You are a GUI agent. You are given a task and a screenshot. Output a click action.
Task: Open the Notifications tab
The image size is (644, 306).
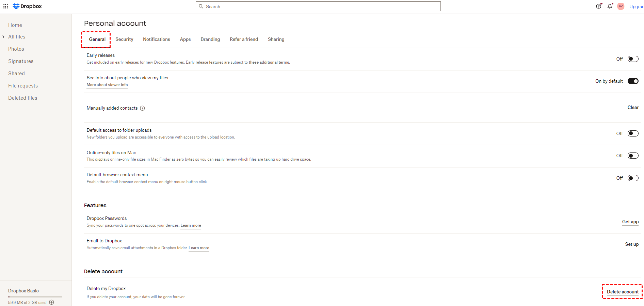click(157, 39)
